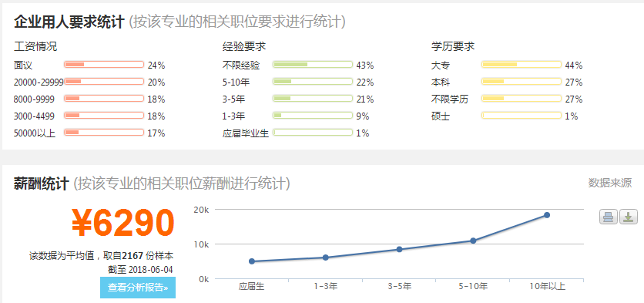Select the 10年以上 data point on chart

(547, 215)
